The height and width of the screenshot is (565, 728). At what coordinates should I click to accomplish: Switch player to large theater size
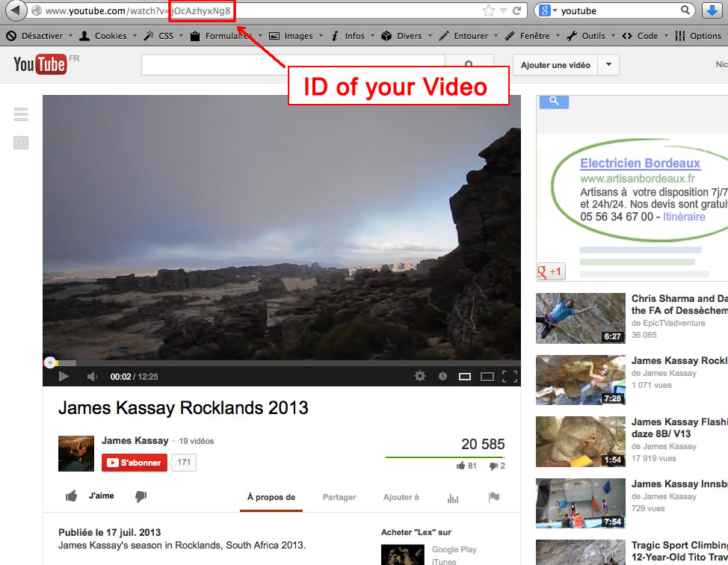coord(487,377)
